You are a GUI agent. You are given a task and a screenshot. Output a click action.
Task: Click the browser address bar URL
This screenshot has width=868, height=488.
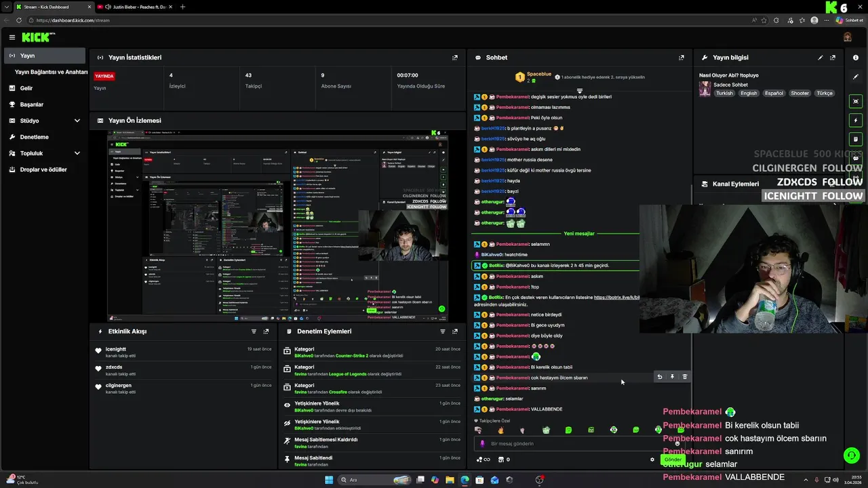coord(73,20)
